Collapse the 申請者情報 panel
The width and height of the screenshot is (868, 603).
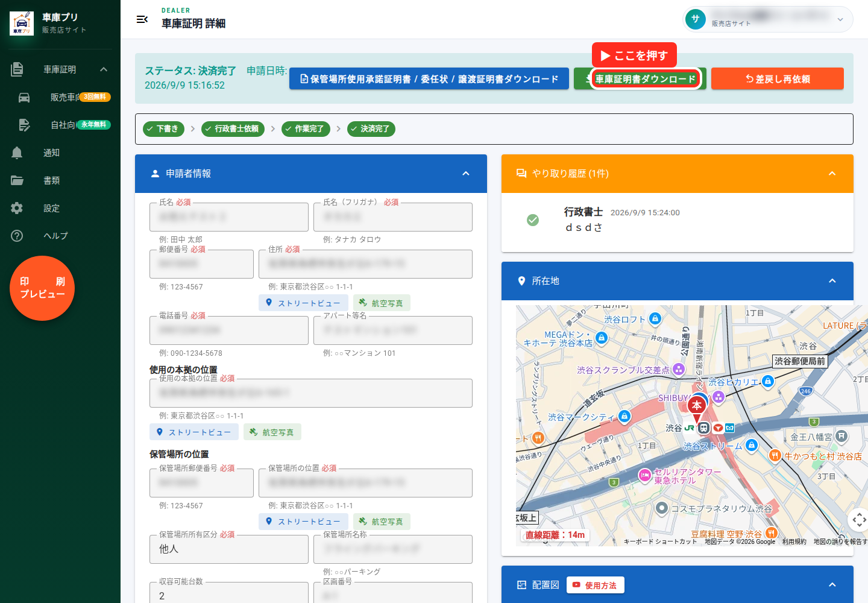466,174
